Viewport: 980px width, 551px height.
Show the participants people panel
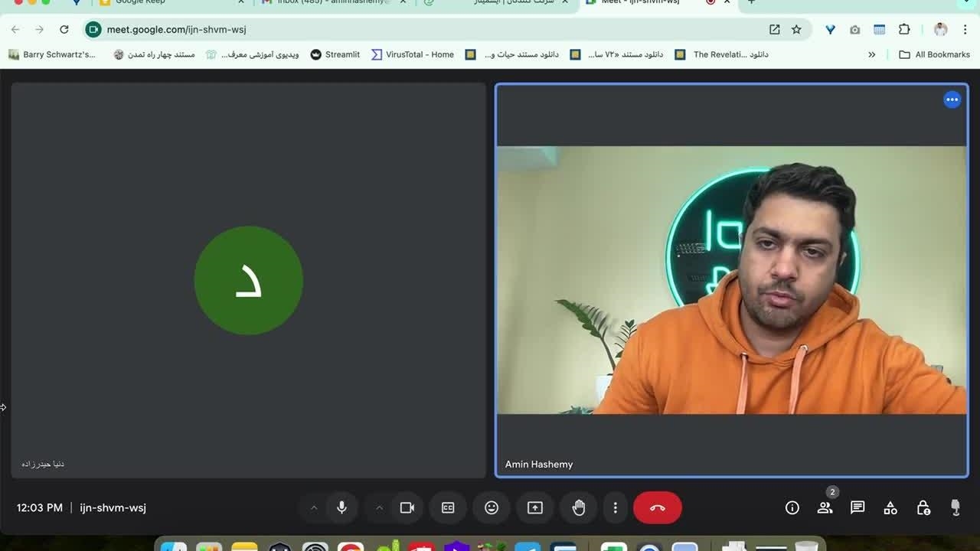(825, 507)
